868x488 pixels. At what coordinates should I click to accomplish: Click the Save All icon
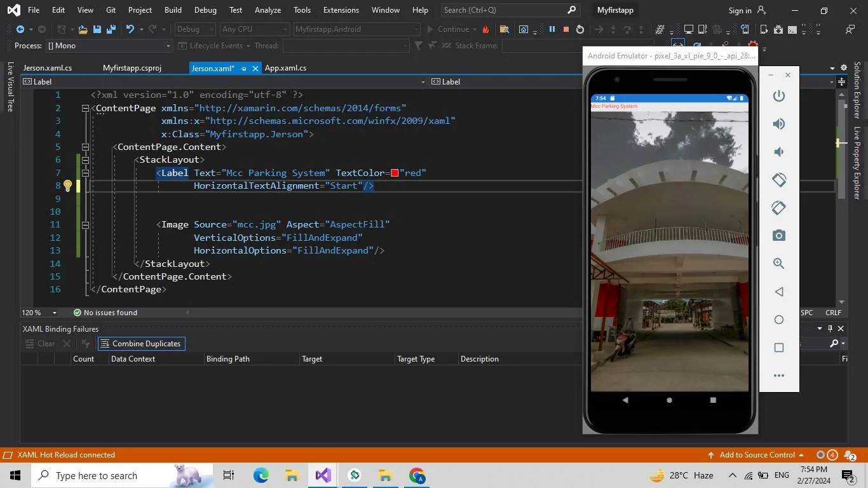(111, 29)
